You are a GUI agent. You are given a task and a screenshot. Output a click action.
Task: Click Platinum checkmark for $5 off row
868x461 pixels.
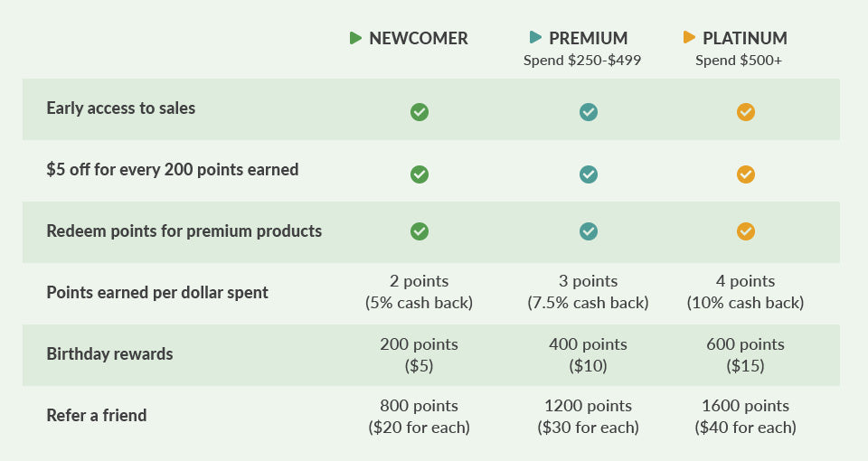[x=746, y=174]
